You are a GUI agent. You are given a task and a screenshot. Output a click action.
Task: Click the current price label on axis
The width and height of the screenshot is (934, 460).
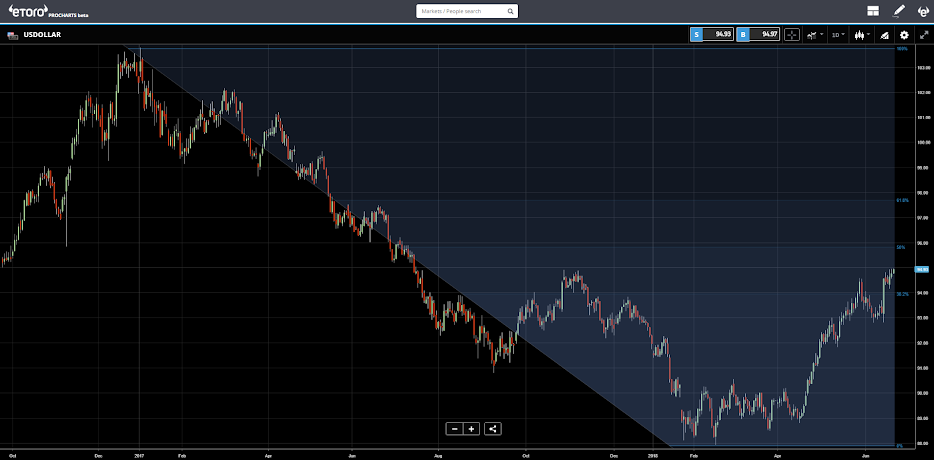923,269
